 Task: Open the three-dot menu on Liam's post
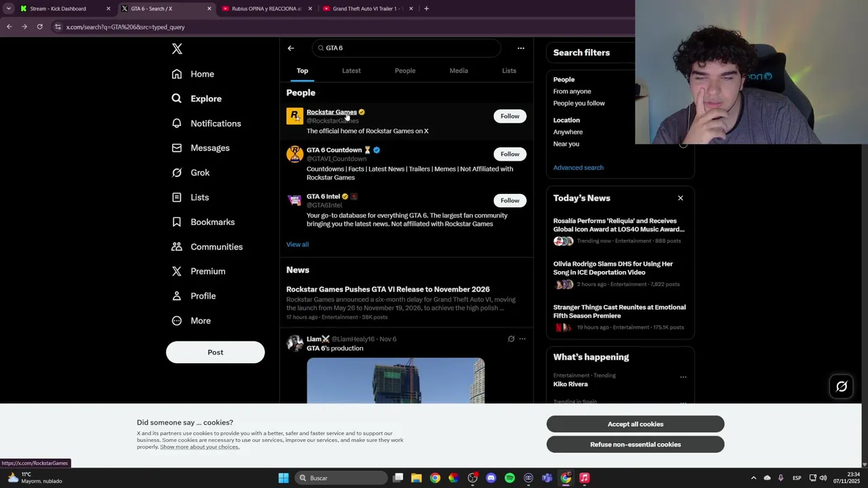pos(522,339)
